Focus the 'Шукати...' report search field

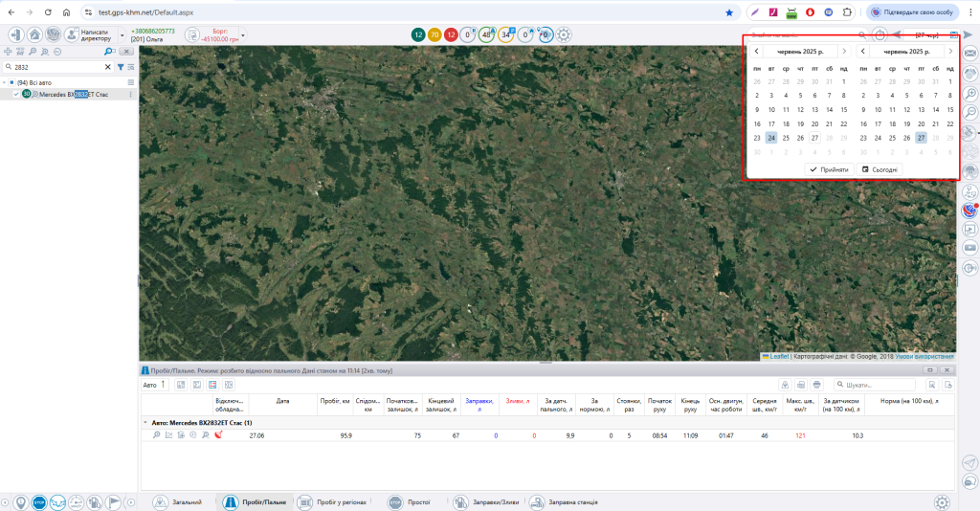(875, 385)
